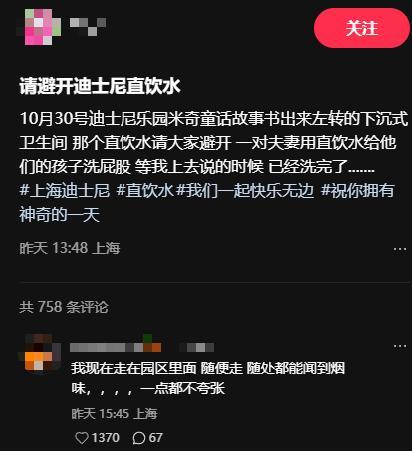Screen dimensions: 412x451
Task: Click the post timestamp 昨天 13:48 上海
Action: (x=70, y=248)
